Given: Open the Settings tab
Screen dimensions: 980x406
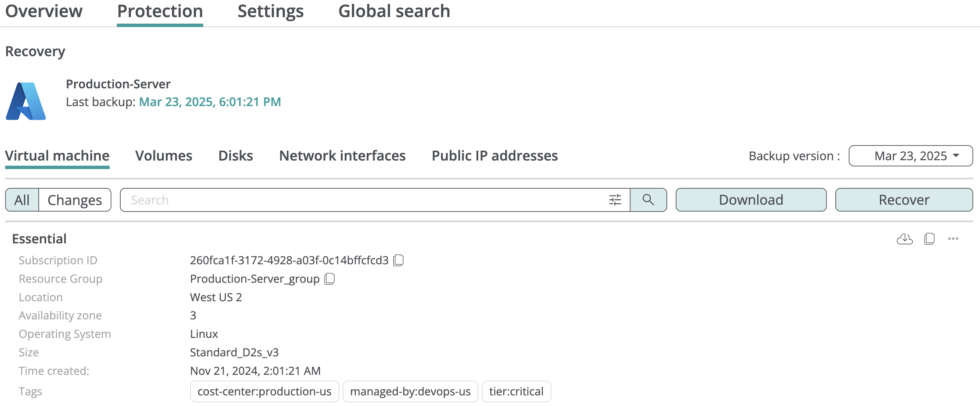Looking at the screenshot, I should 270,11.
